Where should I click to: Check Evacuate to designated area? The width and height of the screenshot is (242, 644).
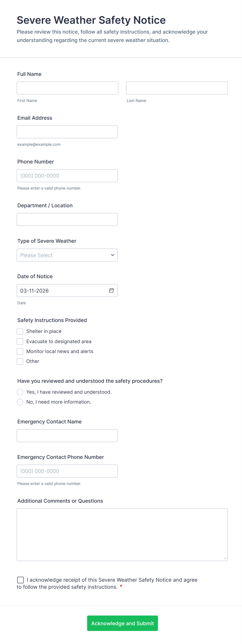20,342
